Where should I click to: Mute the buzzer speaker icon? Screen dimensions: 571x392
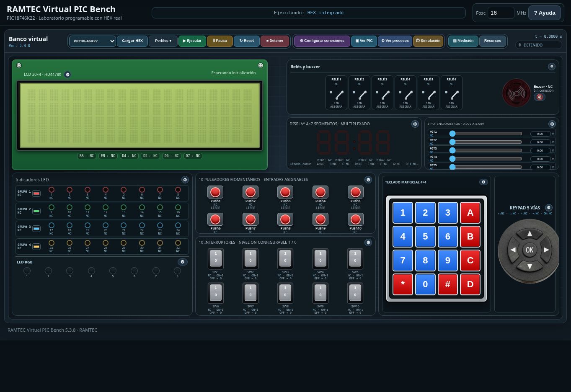540,97
